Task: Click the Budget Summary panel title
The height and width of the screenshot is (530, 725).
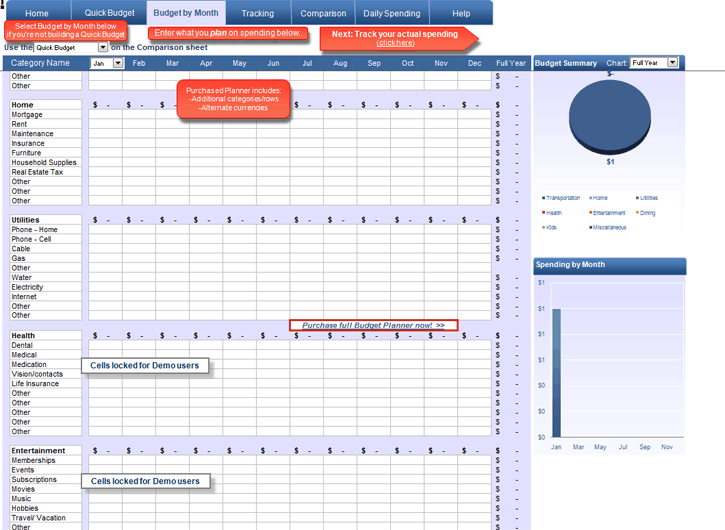Action: coord(566,63)
